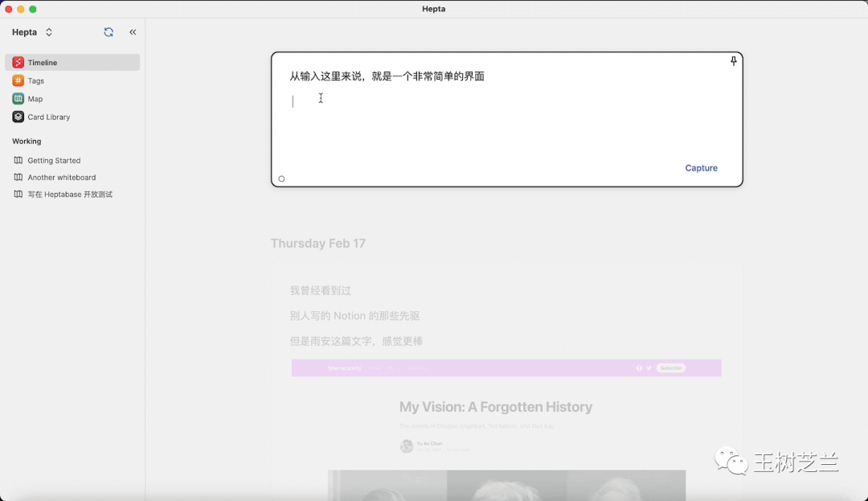Viewport: 868px width, 501px height.
Task: Open the Timeline view in sidebar
Action: pos(72,63)
